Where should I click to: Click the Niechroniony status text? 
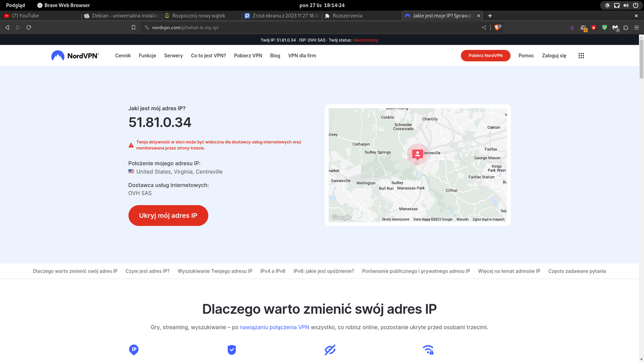point(365,40)
